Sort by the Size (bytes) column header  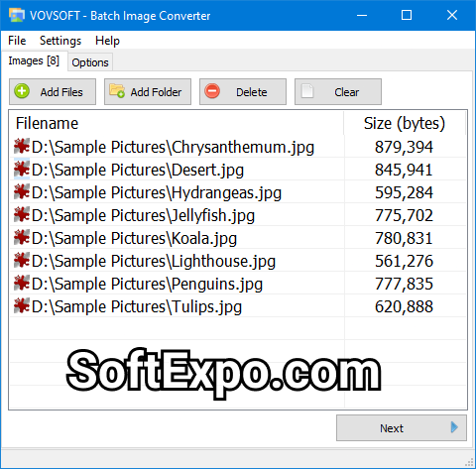point(405,123)
